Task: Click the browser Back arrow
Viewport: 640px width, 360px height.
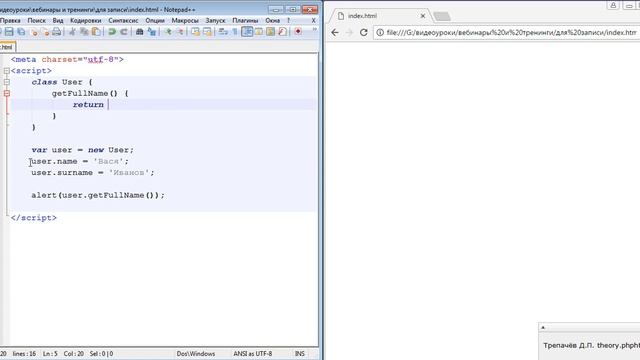Action: pyautogui.click(x=335, y=32)
